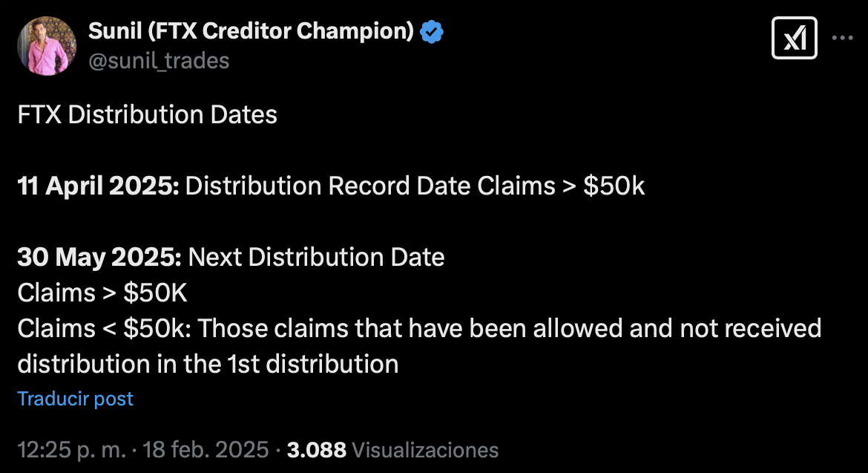Open Sunil's profile picture
The width and height of the screenshot is (868, 473).
[x=47, y=46]
